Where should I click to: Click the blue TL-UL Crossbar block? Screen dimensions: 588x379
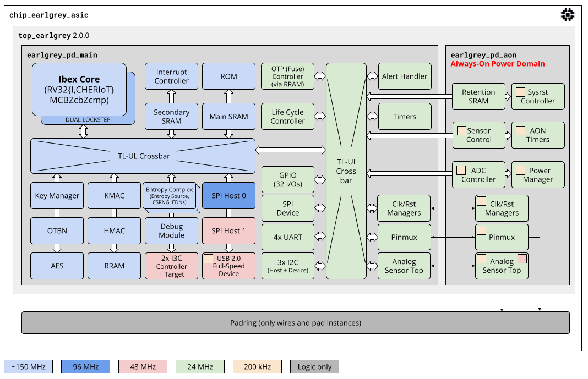pos(143,156)
